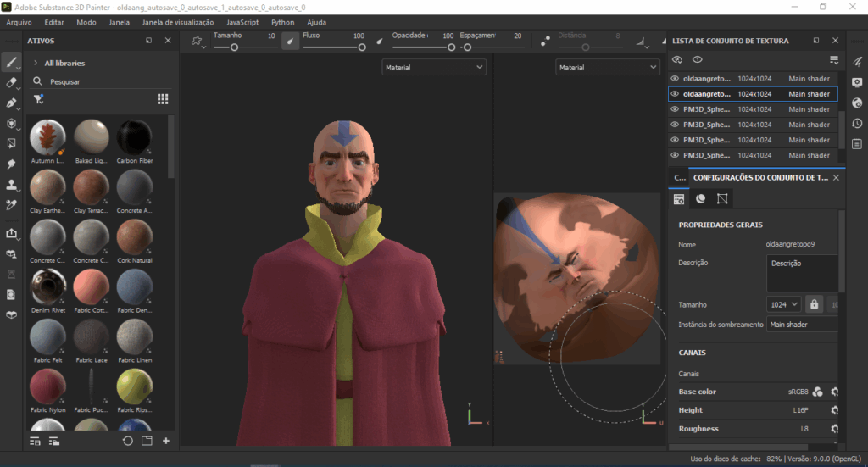Toggle solo texture set eye icon
Image resolution: width=868 pixels, height=467 pixels.
(697, 59)
